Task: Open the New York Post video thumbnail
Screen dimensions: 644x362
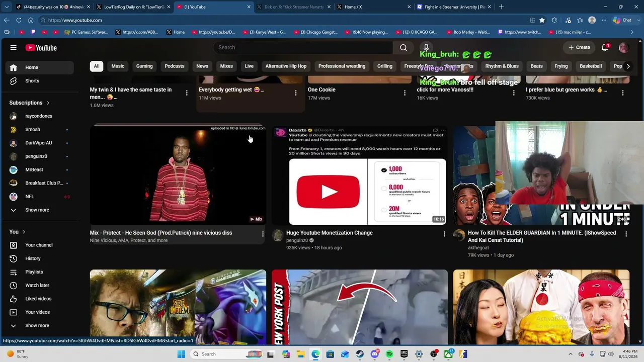Action: coord(360,307)
